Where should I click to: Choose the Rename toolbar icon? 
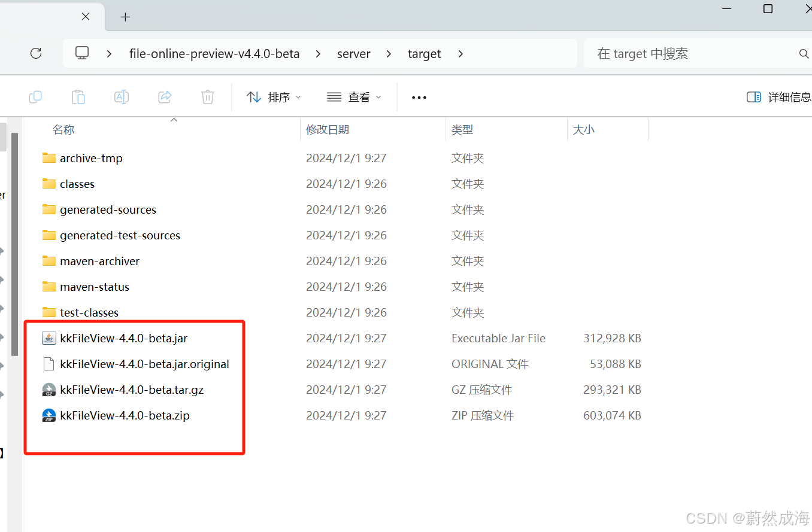[x=122, y=97]
